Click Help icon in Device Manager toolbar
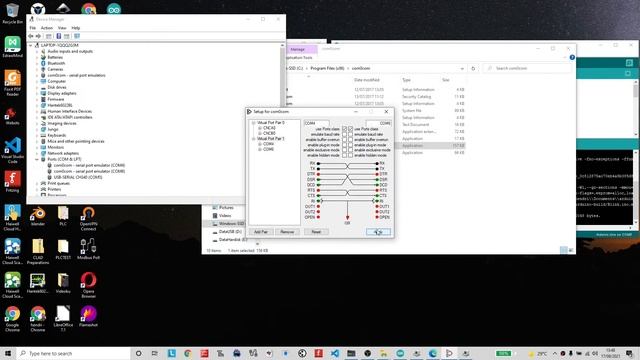640x360 pixels. click(x=58, y=36)
